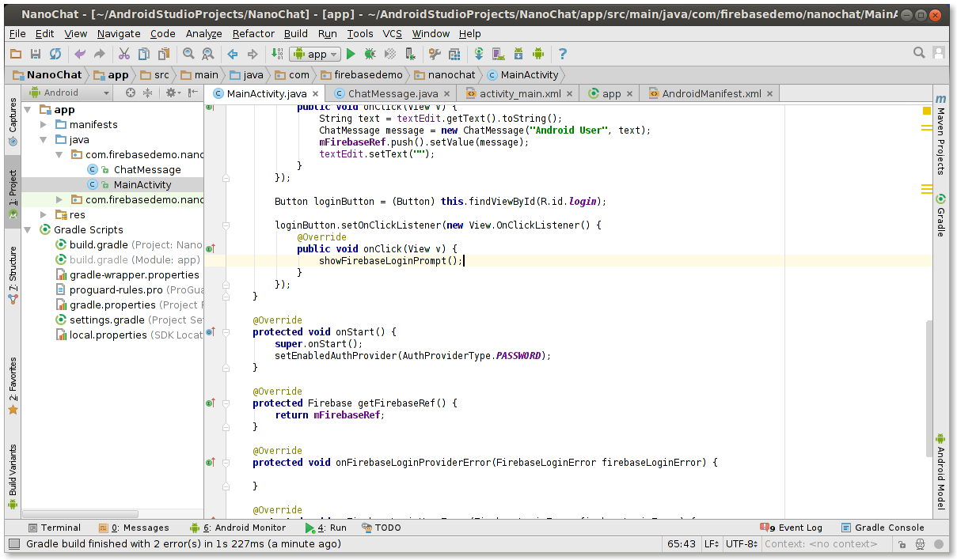Image resolution: width=957 pixels, height=560 pixels.
Task: Click the Sync Project with Gradle icon
Action: pos(479,54)
